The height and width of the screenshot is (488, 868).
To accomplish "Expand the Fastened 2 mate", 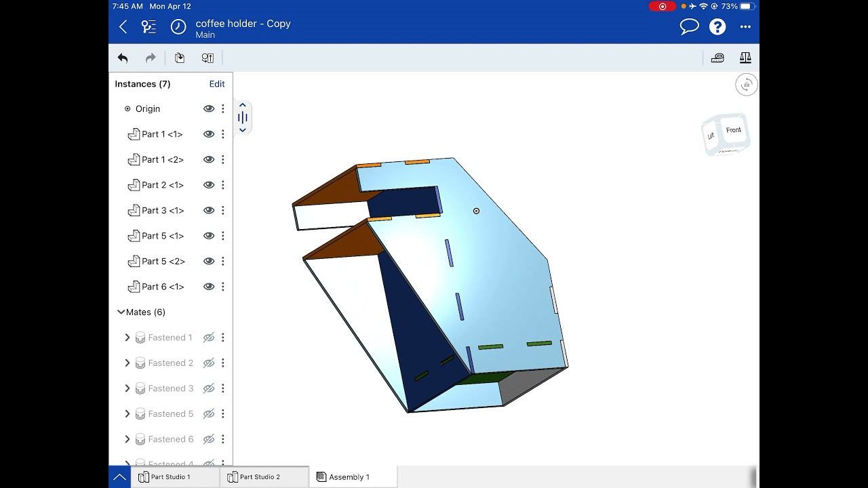I will [127, 363].
